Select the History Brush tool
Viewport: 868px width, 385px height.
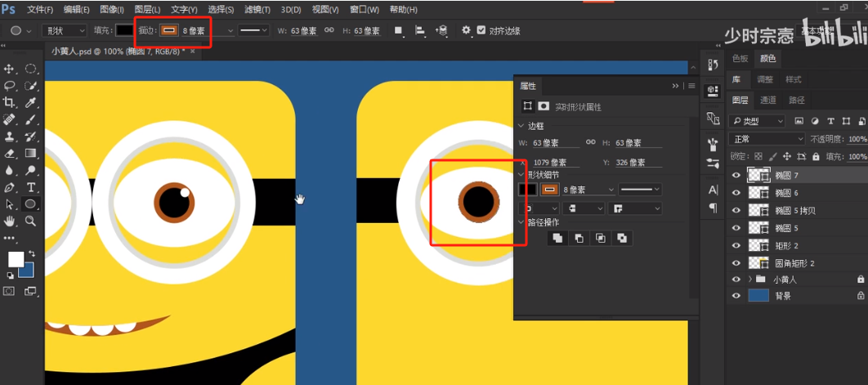31,137
